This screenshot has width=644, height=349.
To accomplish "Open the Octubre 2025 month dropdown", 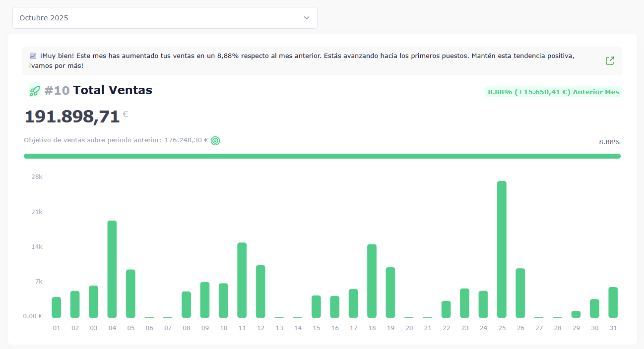I will (159, 18).
